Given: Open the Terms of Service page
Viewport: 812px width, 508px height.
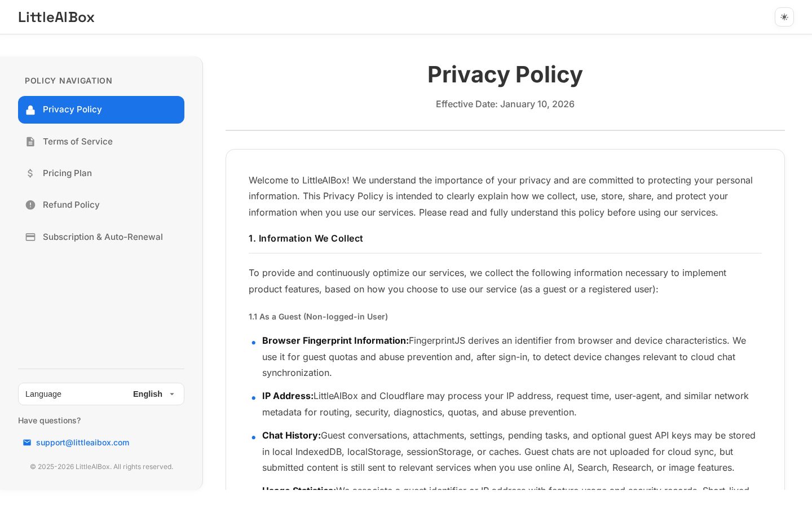Looking at the screenshot, I should pyautogui.click(x=101, y=142).
